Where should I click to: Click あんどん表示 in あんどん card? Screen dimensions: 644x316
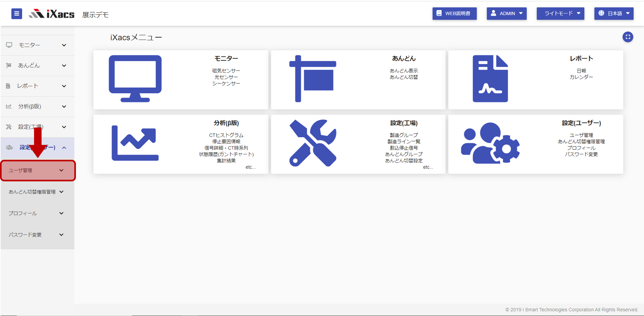click(x=404, y=71)
